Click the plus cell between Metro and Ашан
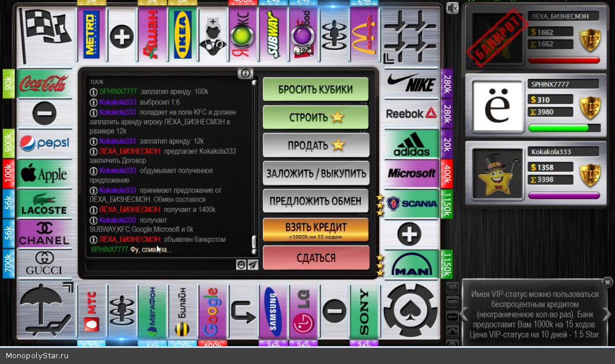The image size is (615, 364). [122, 36]
